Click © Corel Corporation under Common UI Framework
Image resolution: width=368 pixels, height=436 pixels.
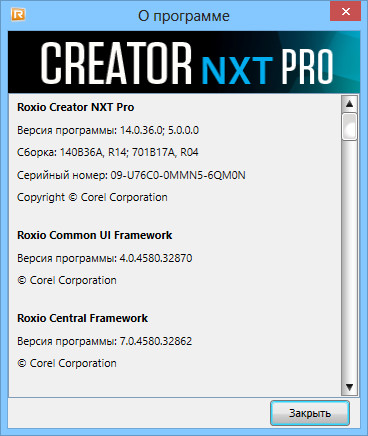pos(67,280)
